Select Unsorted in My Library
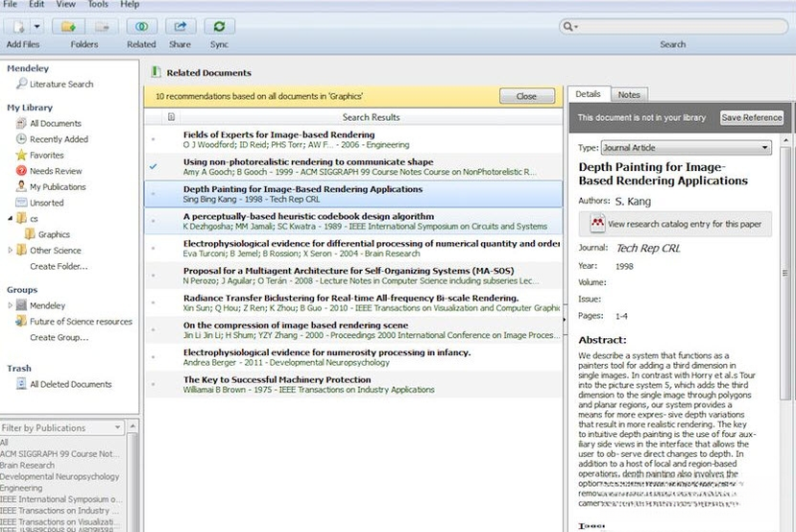 click(47, 203)
